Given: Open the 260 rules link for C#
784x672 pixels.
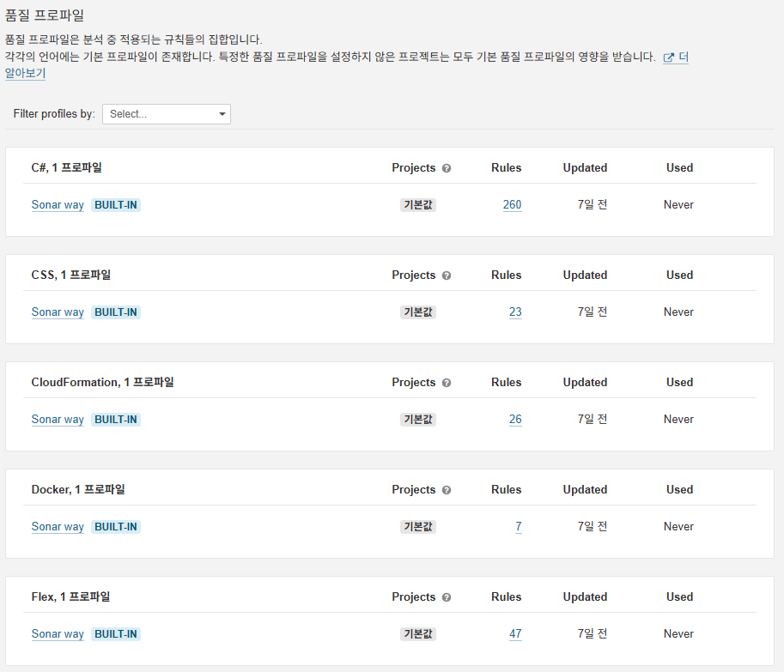Looking at the screenshot, I should 512,205.
